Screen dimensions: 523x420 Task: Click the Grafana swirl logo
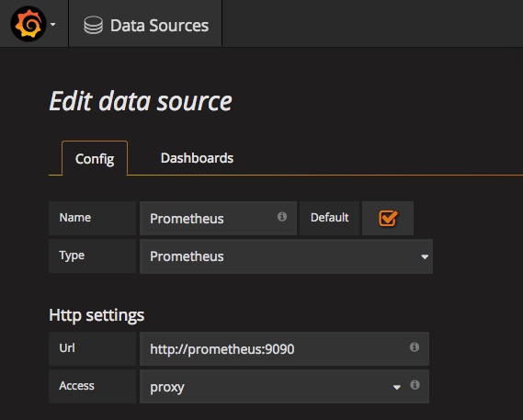pyautogui.click(x=28, y=24)
